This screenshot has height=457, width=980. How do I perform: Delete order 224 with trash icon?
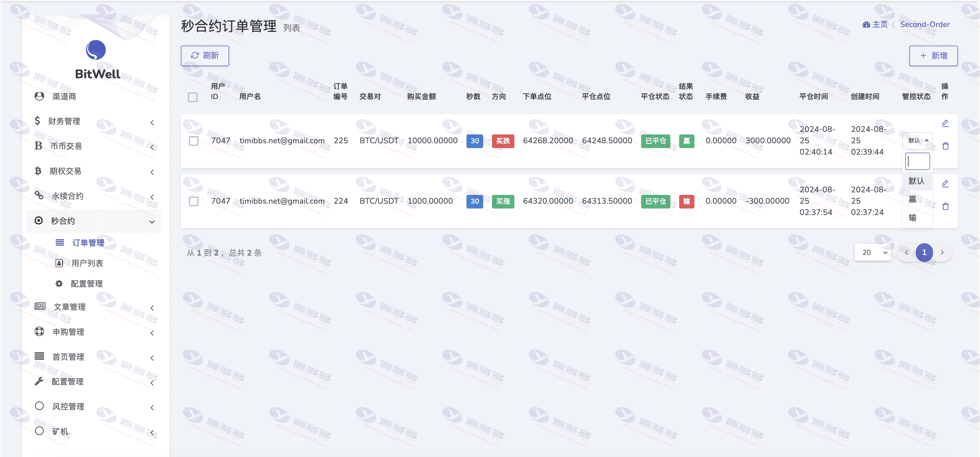(945, 206)
